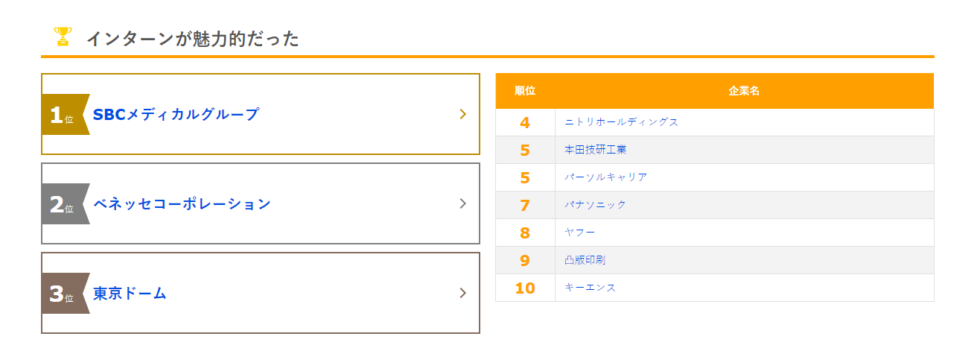Click the 2位 silver rank ribbon
980x354 pixels.
click(65, 204)
